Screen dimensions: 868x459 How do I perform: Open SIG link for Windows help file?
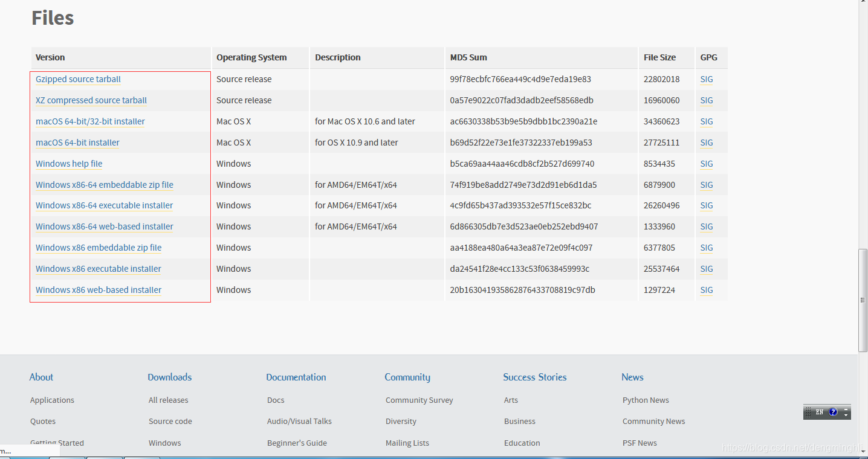[707, 164]
